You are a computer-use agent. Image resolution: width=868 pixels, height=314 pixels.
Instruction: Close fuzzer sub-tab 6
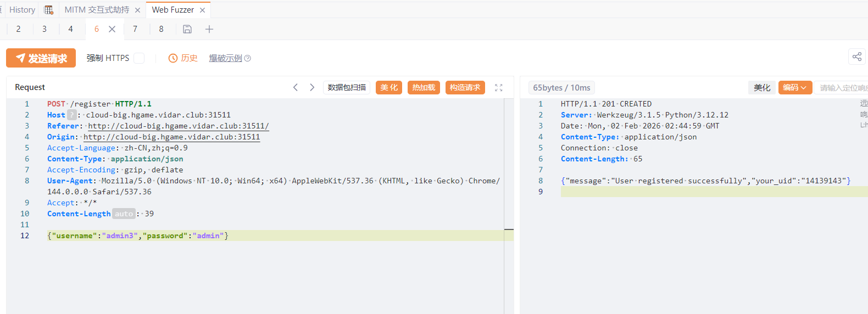[112, 29]
